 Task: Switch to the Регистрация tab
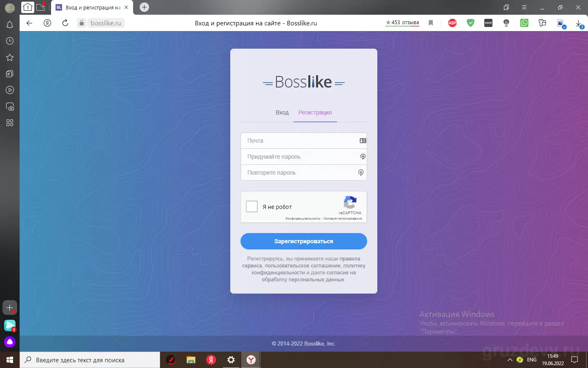click(x=315, y=112)
